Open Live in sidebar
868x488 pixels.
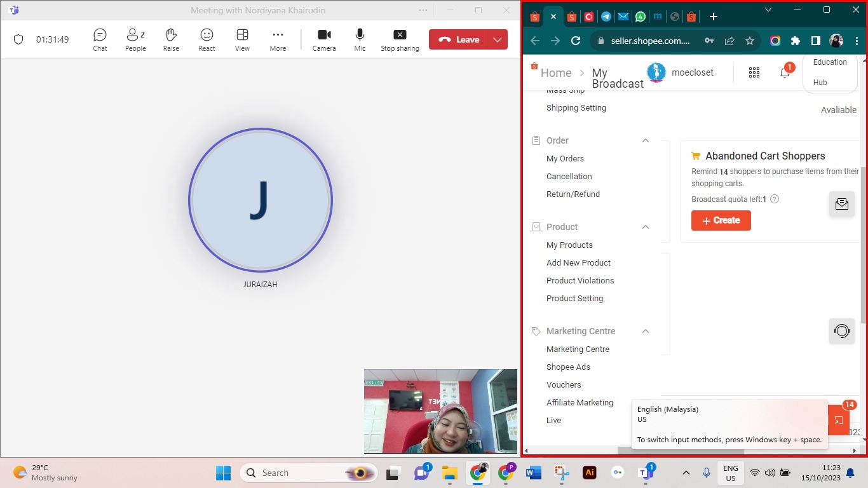pos(553,421)
